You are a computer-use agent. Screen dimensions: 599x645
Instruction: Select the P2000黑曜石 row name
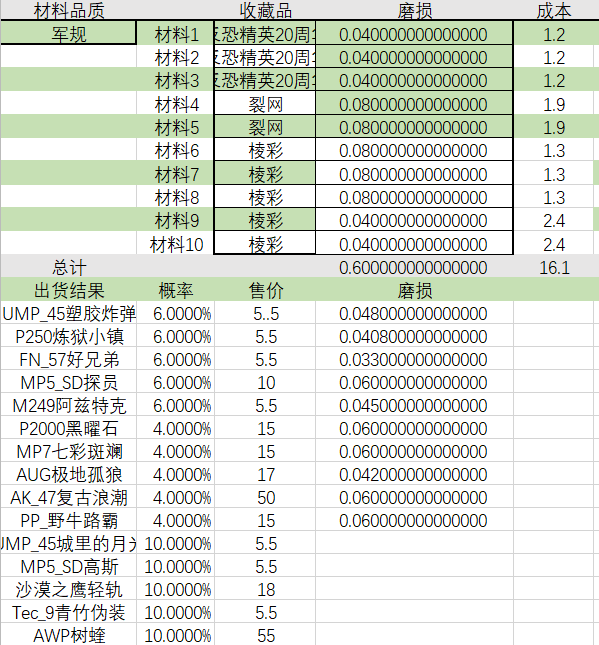68,429
